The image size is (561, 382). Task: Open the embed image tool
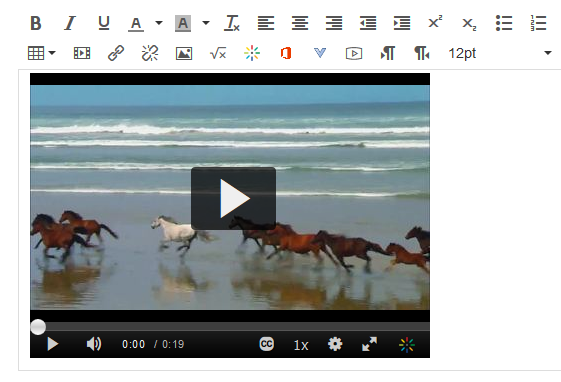184,53
